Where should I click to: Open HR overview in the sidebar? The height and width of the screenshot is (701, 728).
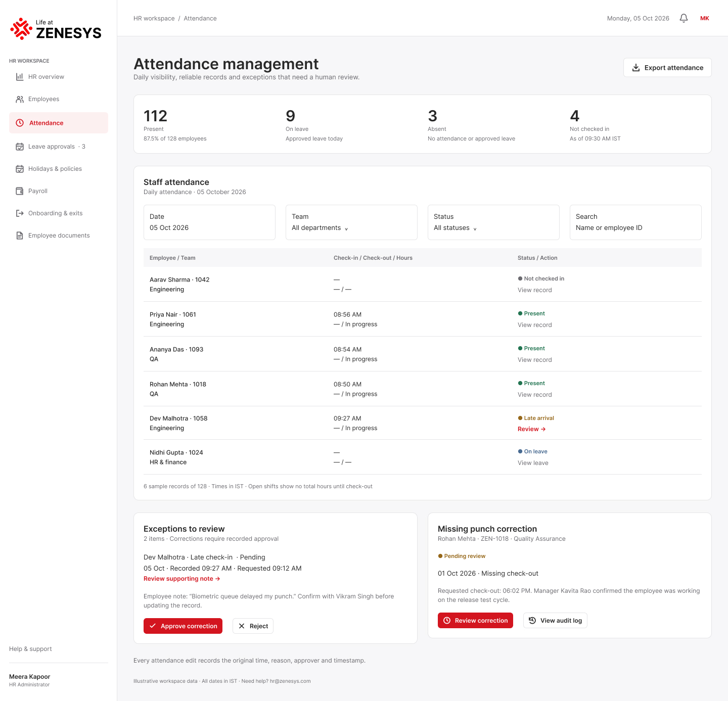click(x=59, y=77)
